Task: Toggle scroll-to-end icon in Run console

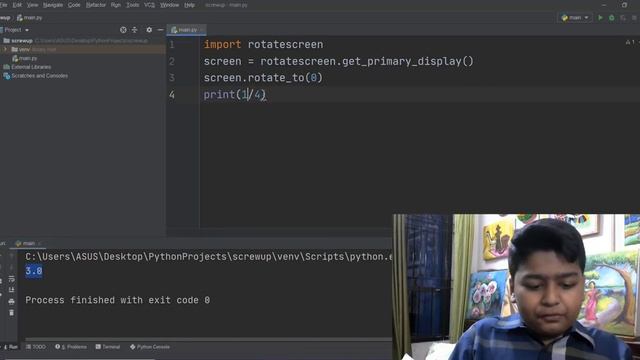Action: (x=11, y=290)
